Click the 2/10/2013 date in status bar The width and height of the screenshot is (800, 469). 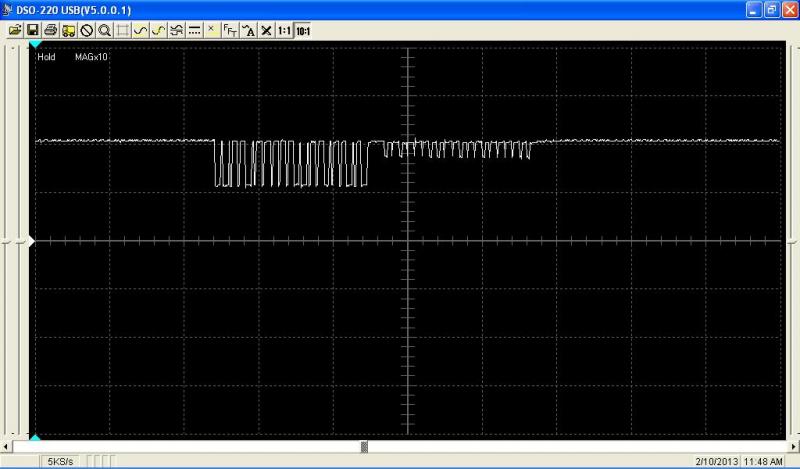(716, 461)
